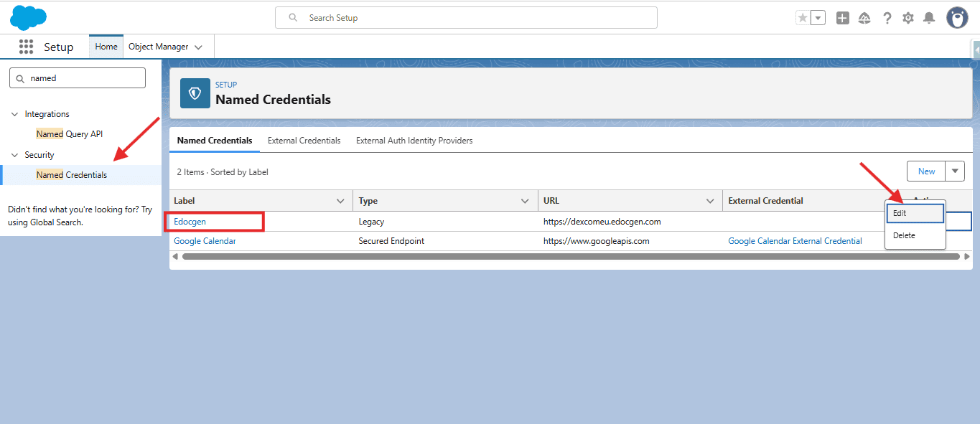Sort by the Label column header
Image resolution: width=980 pixels, height=424 pixels.
click(185, 201)
